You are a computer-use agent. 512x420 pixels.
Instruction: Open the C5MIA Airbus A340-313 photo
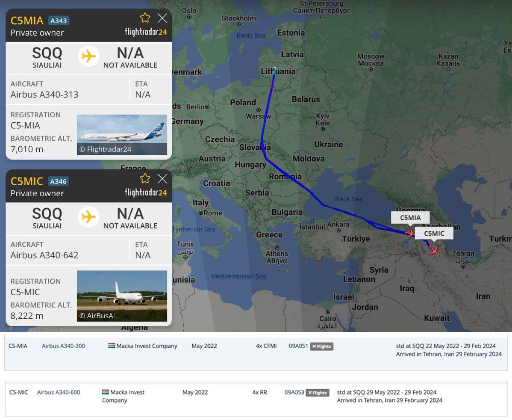click(x=122, y=134)
